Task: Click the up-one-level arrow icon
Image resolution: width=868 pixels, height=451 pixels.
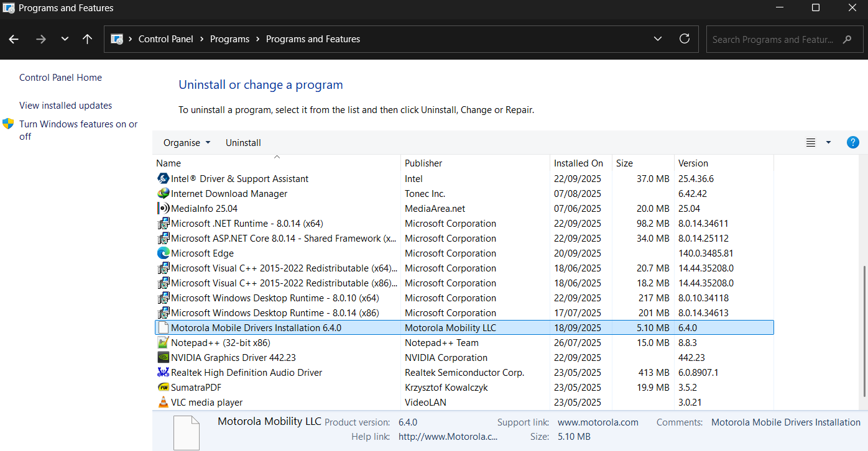Action: (87, 39)
